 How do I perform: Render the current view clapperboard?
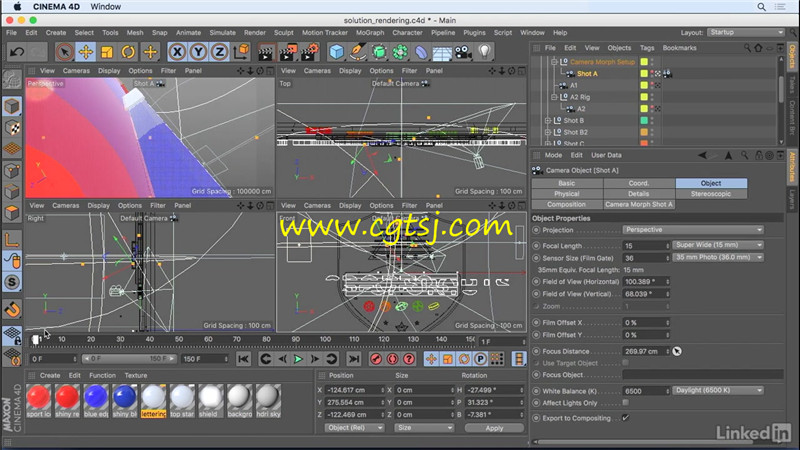(266, 52)
